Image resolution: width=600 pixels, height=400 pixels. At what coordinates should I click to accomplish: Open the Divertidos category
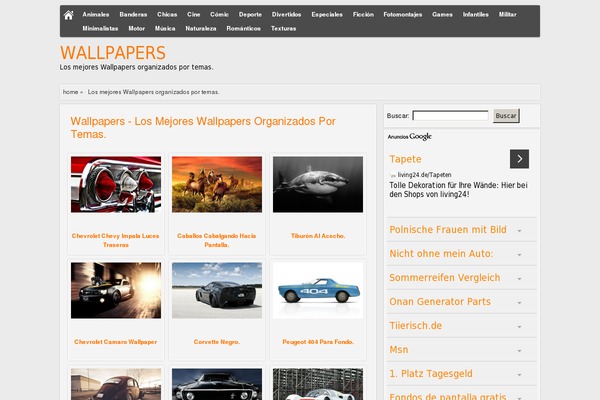pos(287,15)
